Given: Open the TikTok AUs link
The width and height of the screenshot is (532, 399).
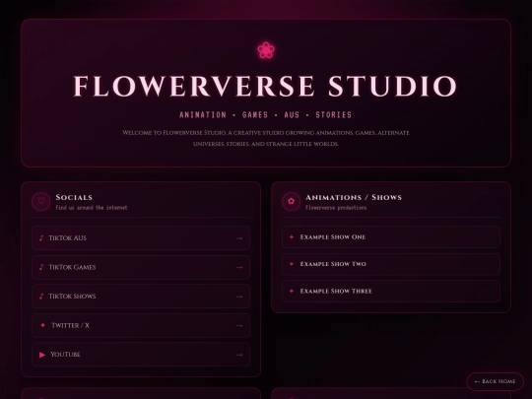Looking at the screenshot, I should [x=141, y=237].
